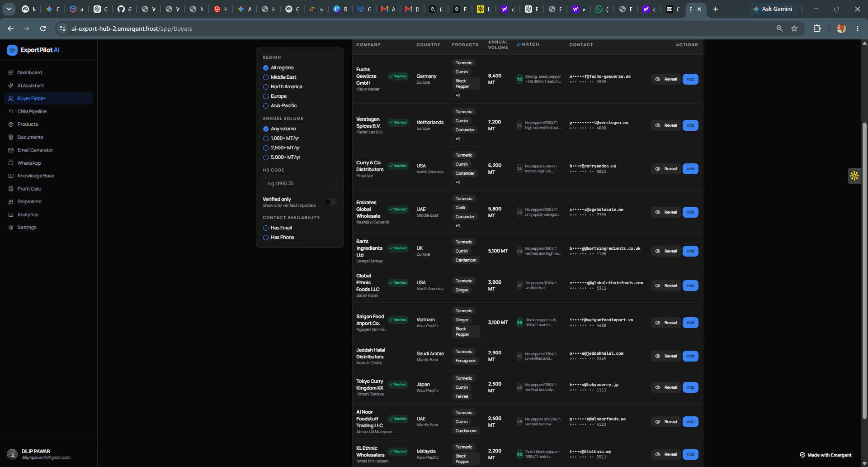The image size is (868, 467).
Task: Click the Match column header
Action: (528, 44)
